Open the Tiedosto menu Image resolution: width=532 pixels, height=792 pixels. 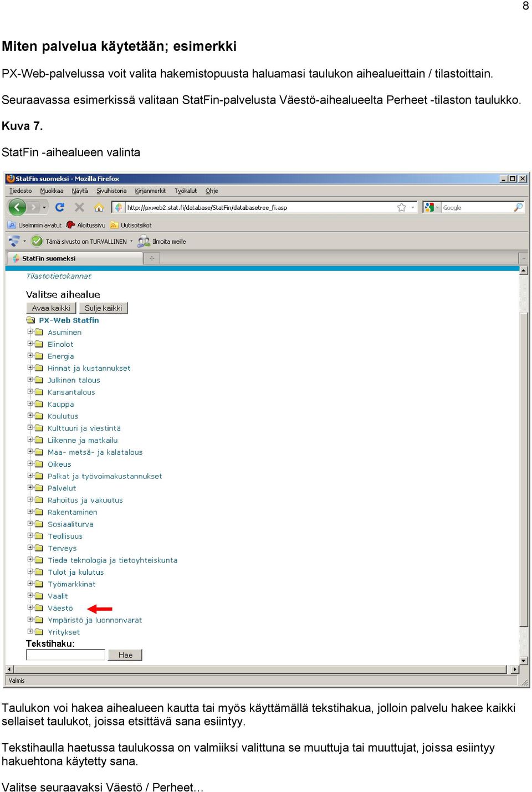pos(21,191)
